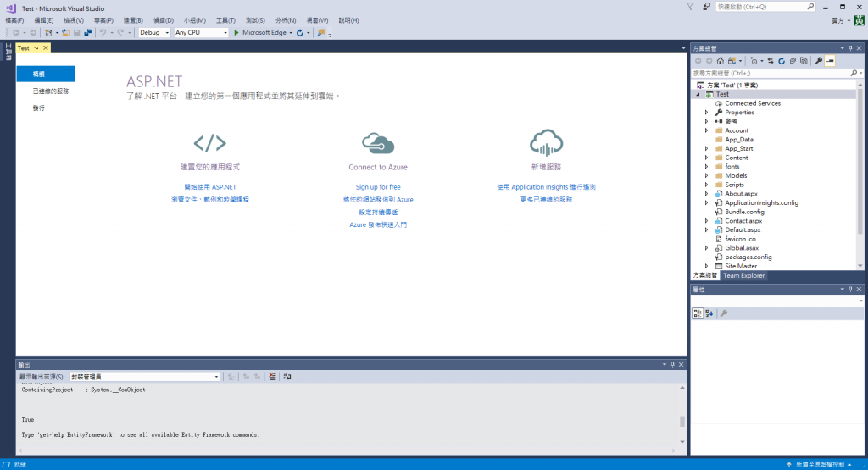Viewport: 868px width, 470px height.
Task: Click Categorized view icon in Properties panel
Action: point(698,313)
